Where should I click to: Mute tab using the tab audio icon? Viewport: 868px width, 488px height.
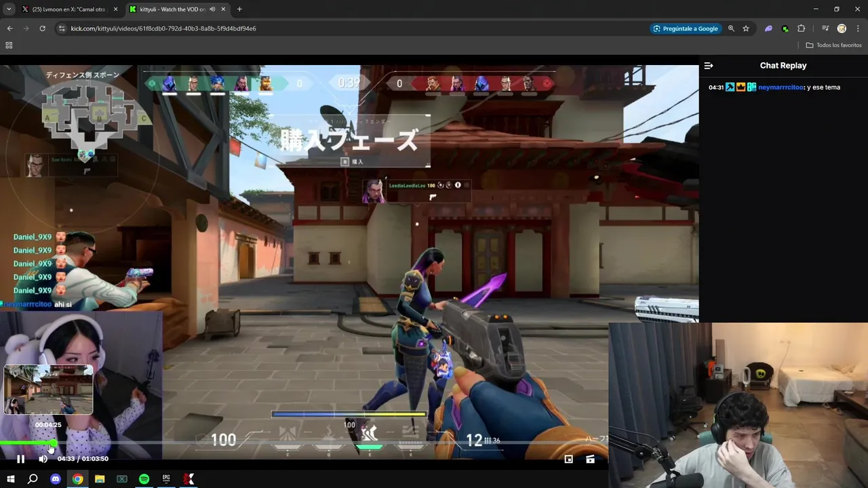point(212,9)
